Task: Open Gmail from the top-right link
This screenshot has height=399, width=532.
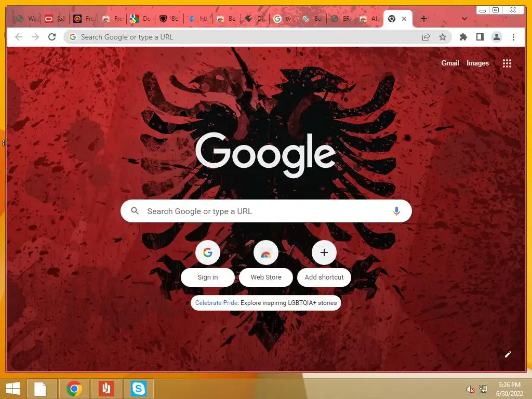Action: [450, 63]
